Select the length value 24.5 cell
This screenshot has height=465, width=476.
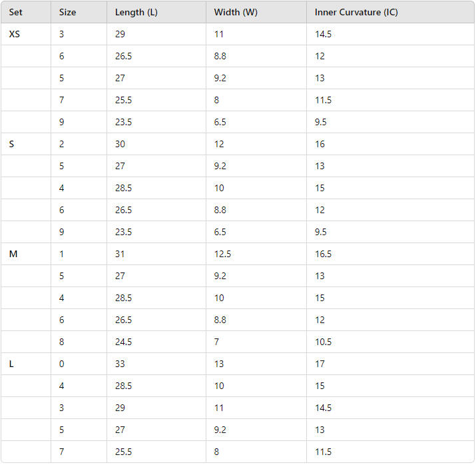coord(123,342)
